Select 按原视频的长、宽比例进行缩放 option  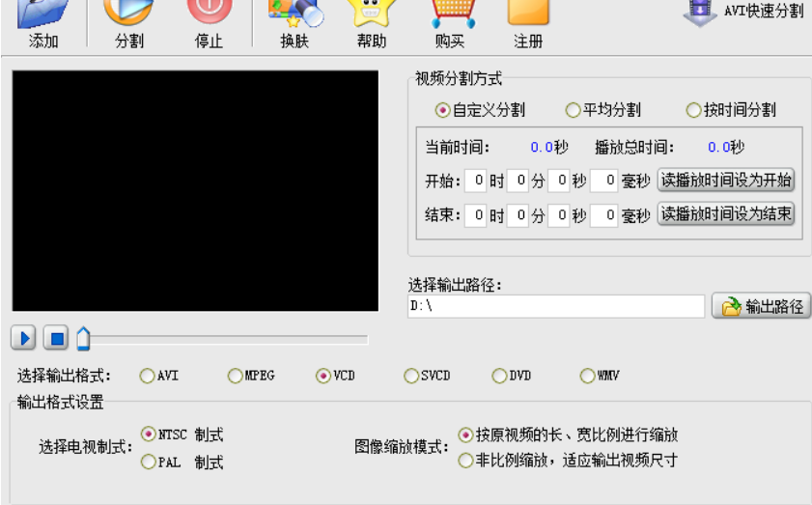[568, 435]
